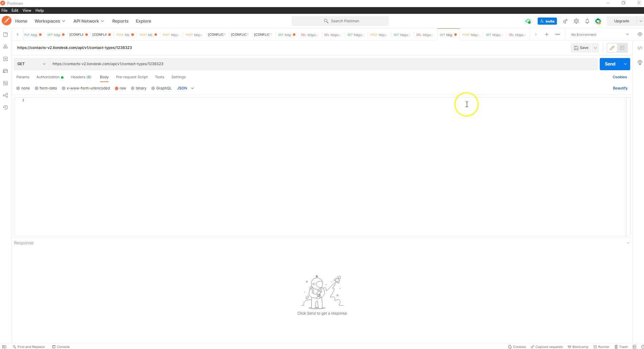Switch to the Authorization tab
644x349 pixels.
pos(48,77)
